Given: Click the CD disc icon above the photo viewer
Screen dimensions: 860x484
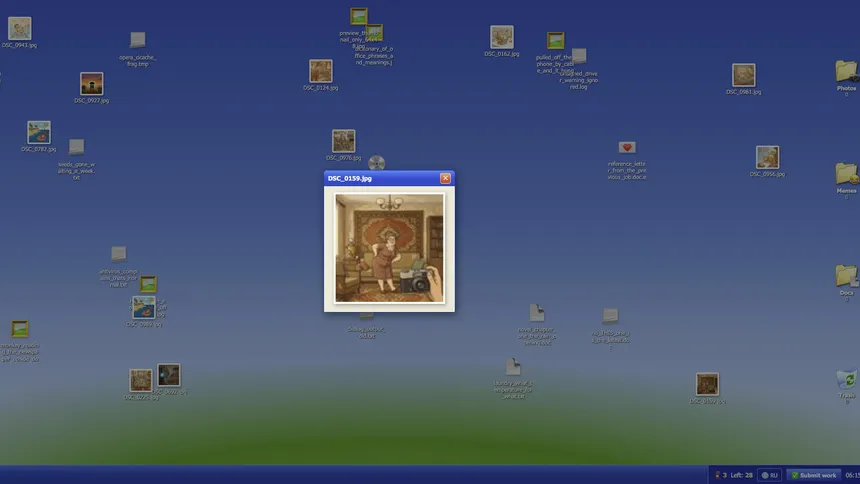Looking at the screenshot, I should [x=376, y=163].
